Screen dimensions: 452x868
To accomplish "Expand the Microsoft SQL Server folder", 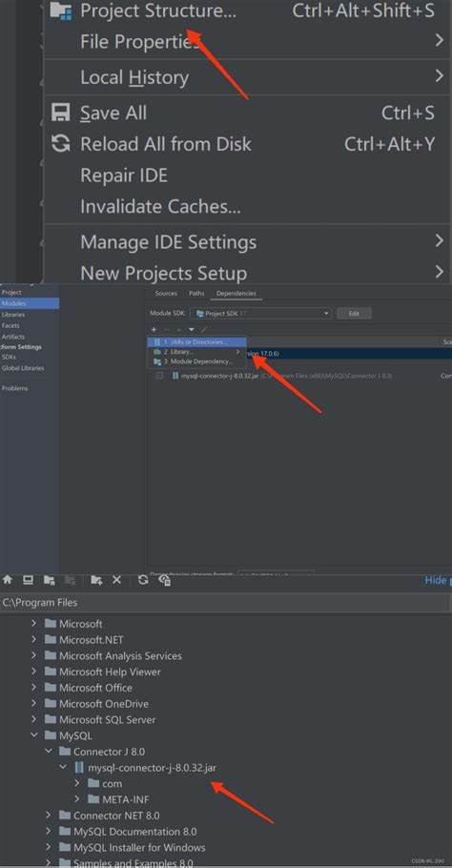I will [34, 719].
